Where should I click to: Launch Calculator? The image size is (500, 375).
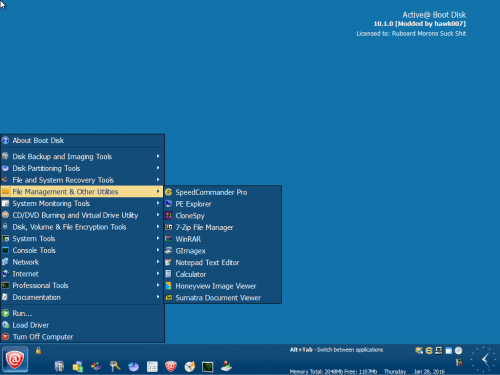point(222,274)
